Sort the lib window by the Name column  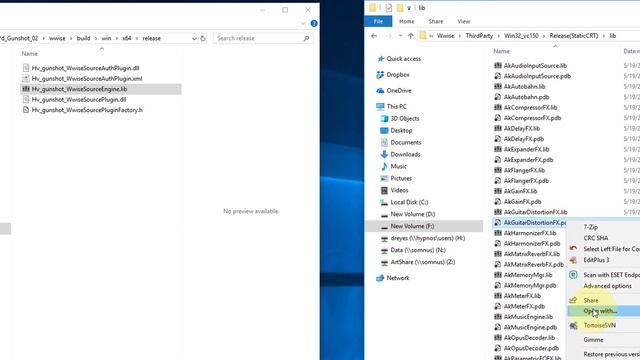(x=501, y=51)
